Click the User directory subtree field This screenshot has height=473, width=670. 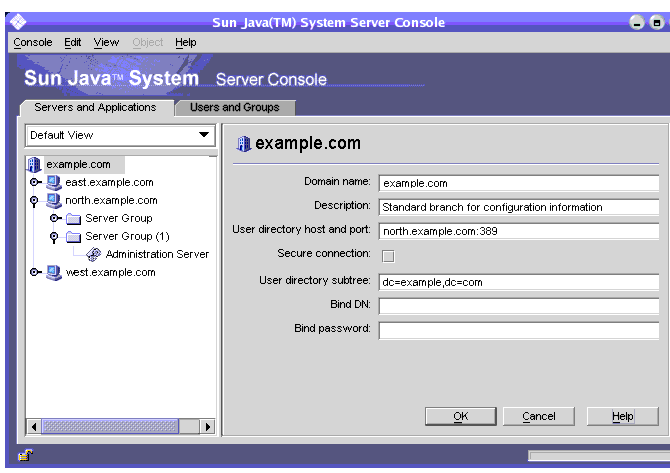coord(519,282)
